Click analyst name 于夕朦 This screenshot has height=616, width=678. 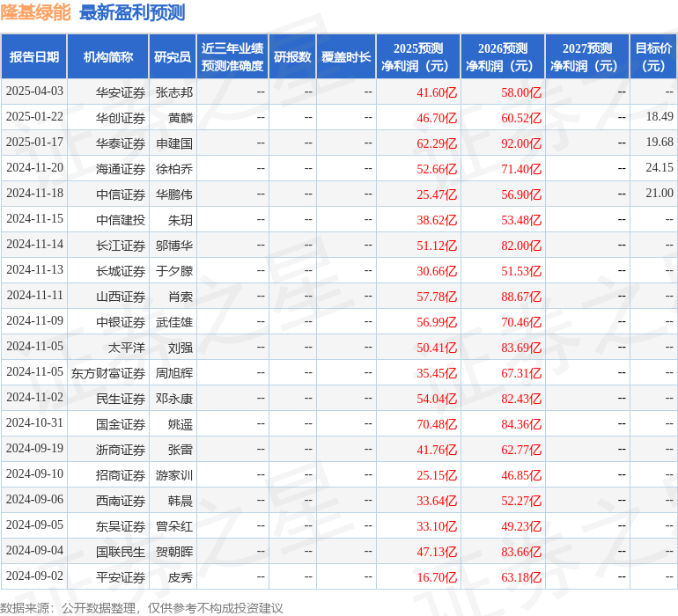(x=174, y=271)
